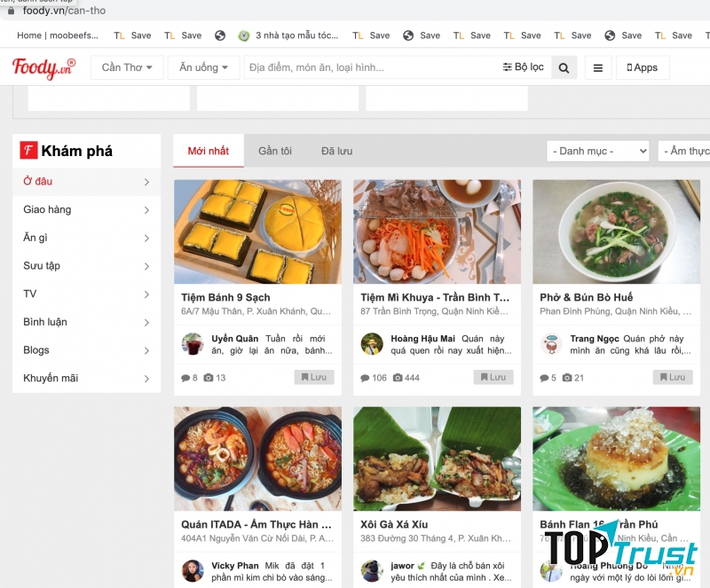Click the camera photo icon on Tiệm Mì Khuya
Screen dimensions: 710x588
pos(398,378)
